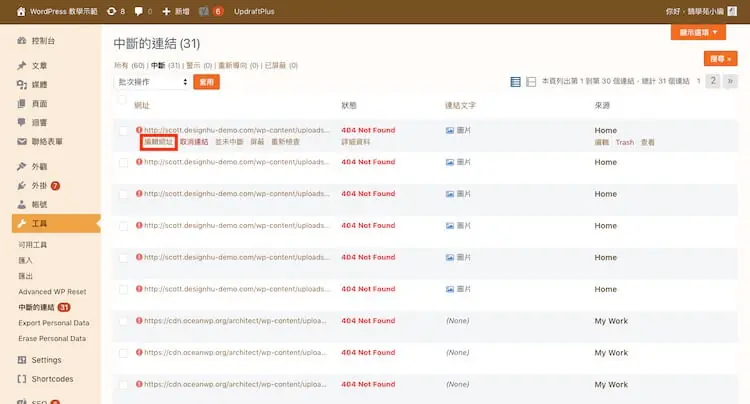This screenshot has height=404, width=750.
Task: Click the 媒體 media icon in the sidebar
Action: coord(22,85)
